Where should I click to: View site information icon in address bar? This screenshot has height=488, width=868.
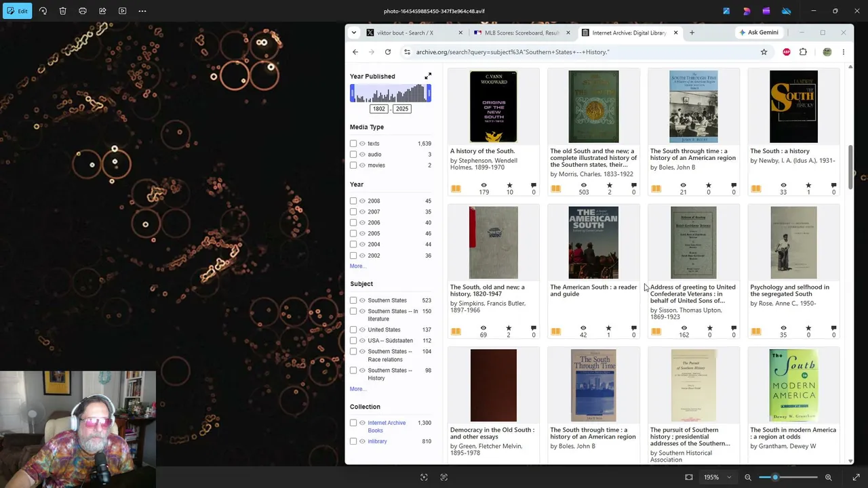(x=407, y=52)
